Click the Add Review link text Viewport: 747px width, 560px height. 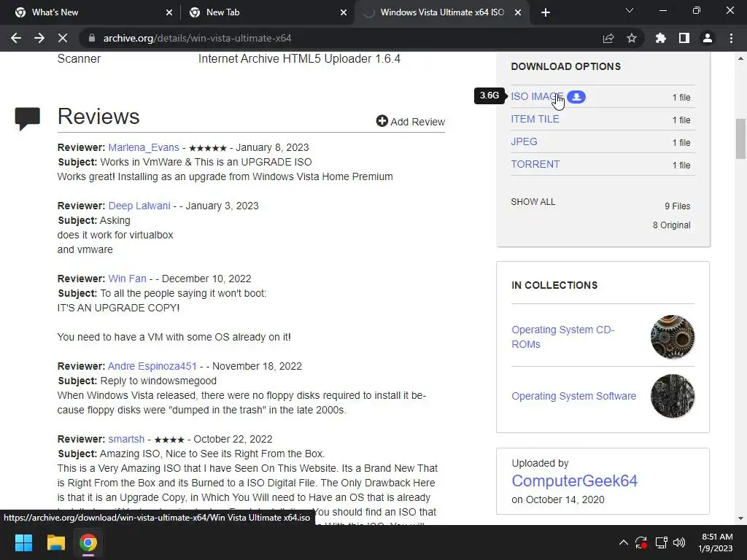pos(417,122)
